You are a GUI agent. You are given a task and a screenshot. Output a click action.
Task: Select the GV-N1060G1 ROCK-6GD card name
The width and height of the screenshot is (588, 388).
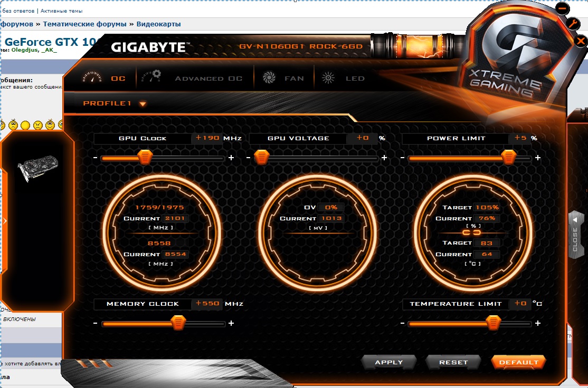point(301,46)
